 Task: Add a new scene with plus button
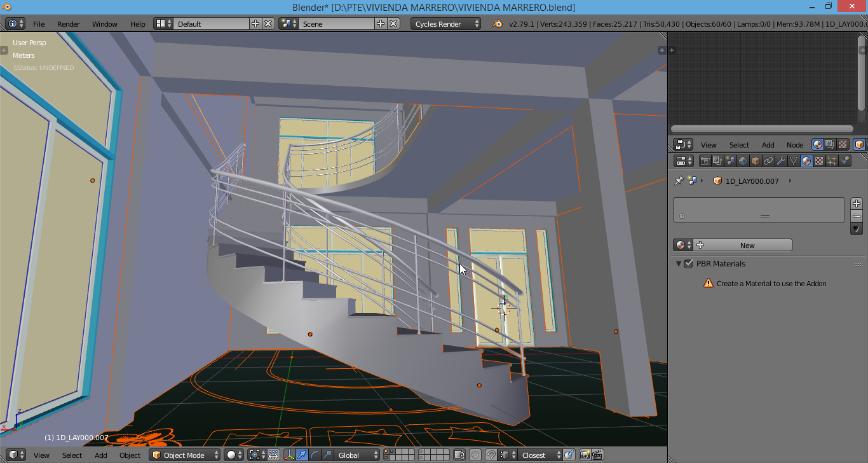[x=381, y=24]
